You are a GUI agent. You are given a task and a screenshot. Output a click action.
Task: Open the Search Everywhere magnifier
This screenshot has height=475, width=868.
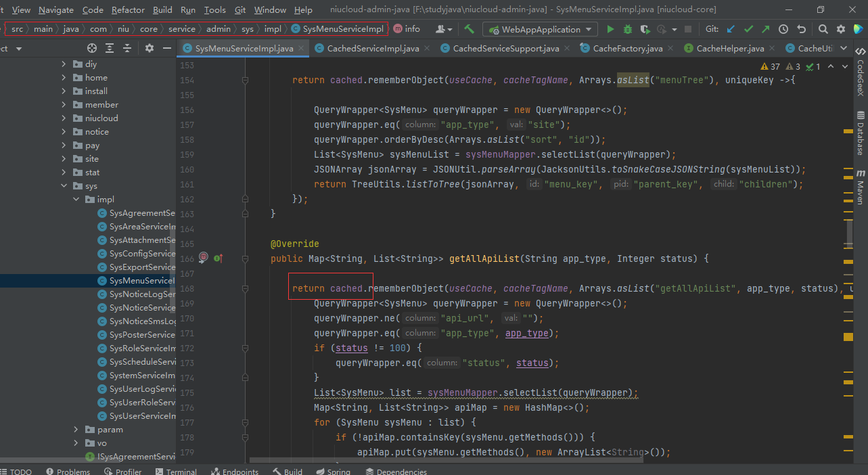click(x=823, y=29)
